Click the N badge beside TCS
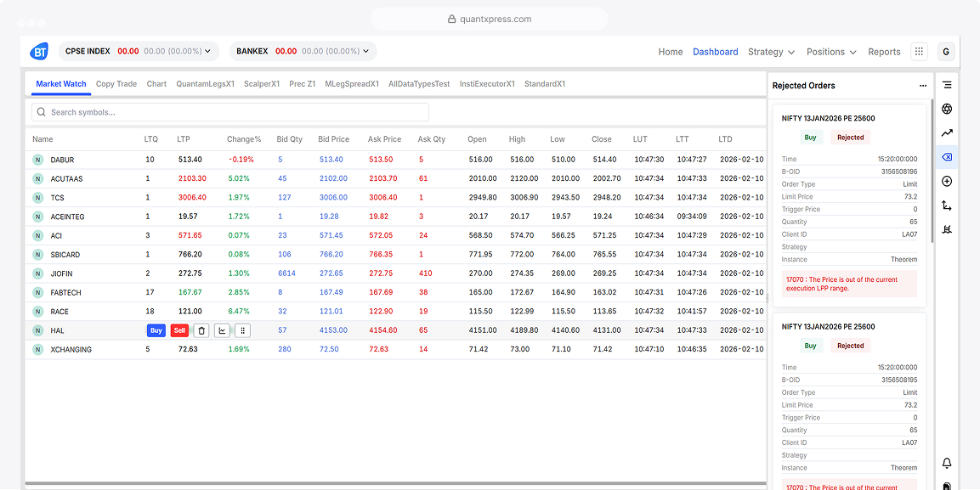980x490 pixels. coord(37,198)
